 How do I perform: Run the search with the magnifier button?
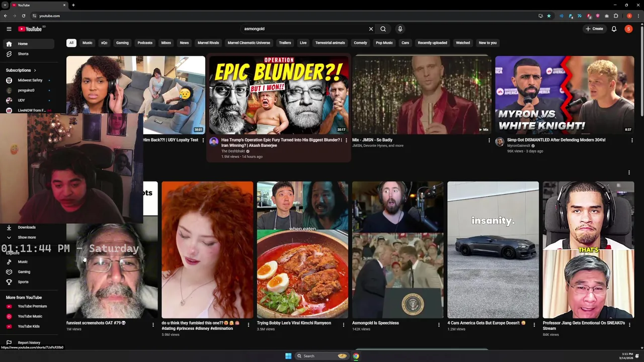point(383,29)
